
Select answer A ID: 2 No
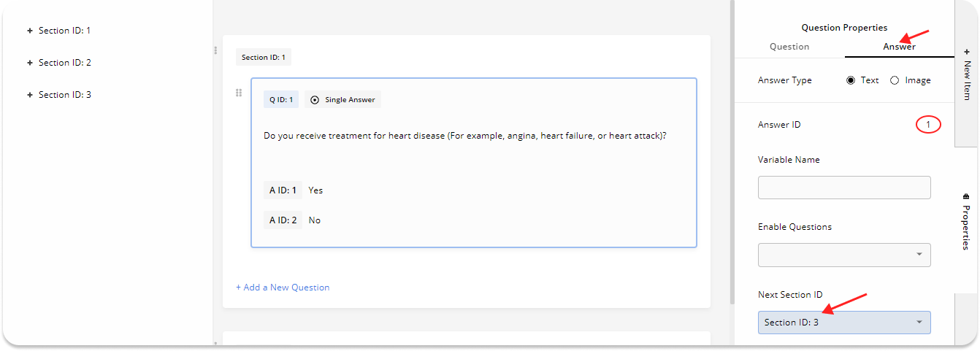pyautogui.click(x=314, y=220)
